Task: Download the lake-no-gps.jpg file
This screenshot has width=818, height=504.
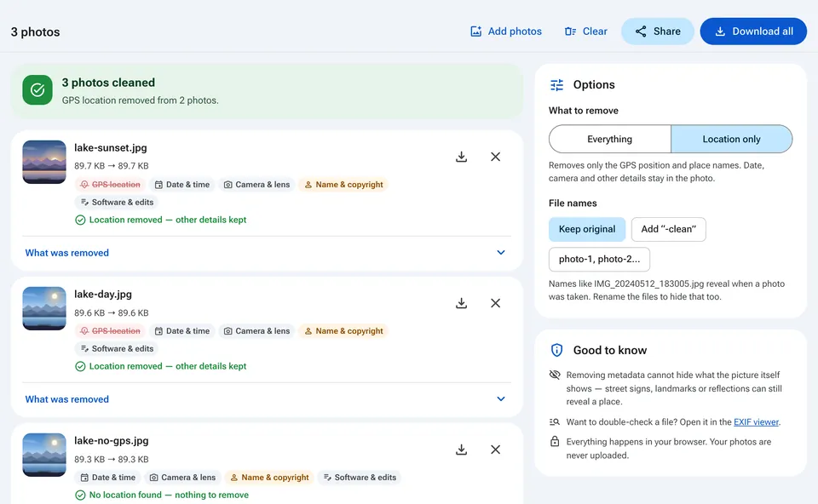Action: [x=461, y=450]
